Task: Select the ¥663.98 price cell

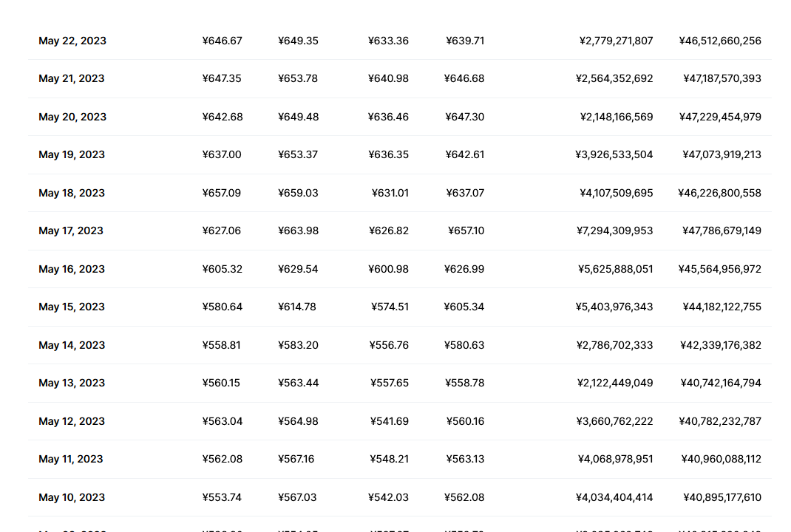Action: [x=298, y=231]
